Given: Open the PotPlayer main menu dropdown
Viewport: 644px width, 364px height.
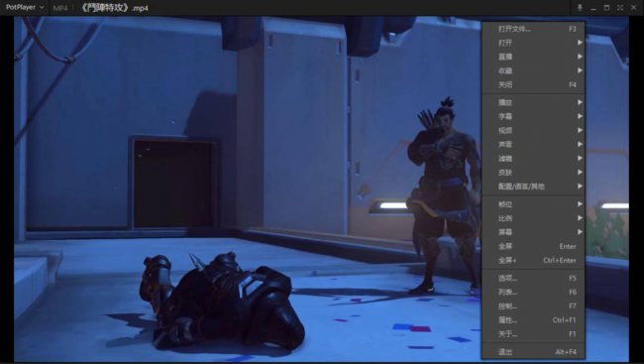Looking at the screenshot, I should pos(25,7).
